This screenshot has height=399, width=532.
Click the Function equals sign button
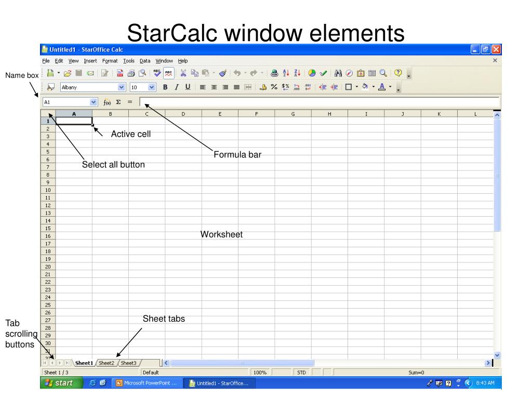click(129, 102)
